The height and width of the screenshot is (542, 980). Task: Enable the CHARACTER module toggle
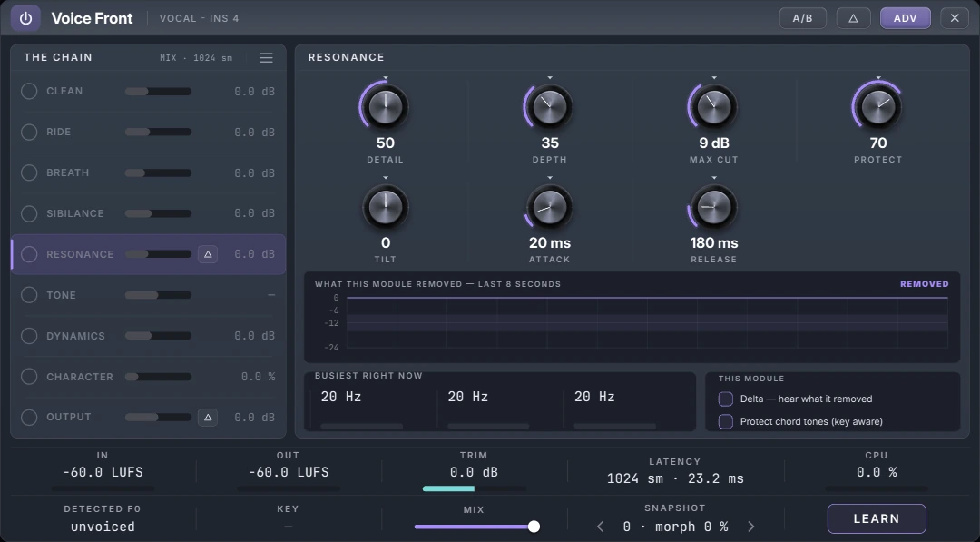pos(29,377)
